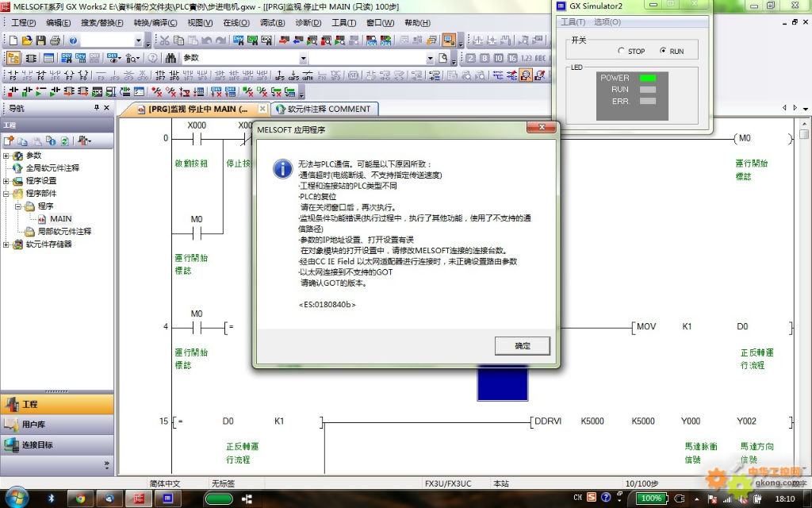Screen dimensions: 812x508
Task: Open the 工程(P) menu
Action: [x=23, y=23]
